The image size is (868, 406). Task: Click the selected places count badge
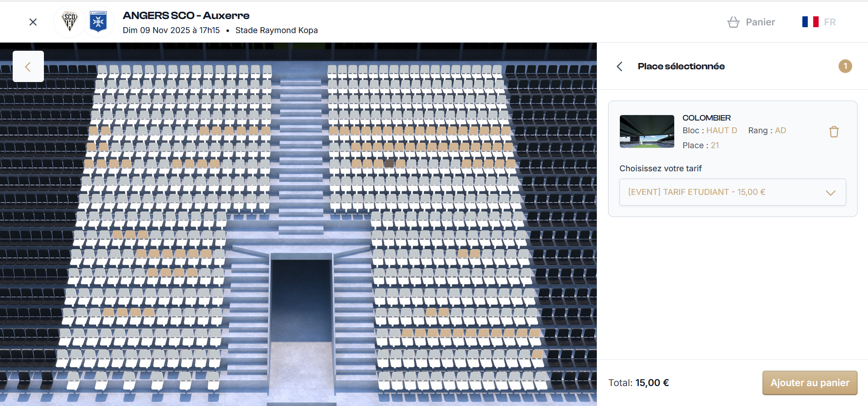coord(845,66)
